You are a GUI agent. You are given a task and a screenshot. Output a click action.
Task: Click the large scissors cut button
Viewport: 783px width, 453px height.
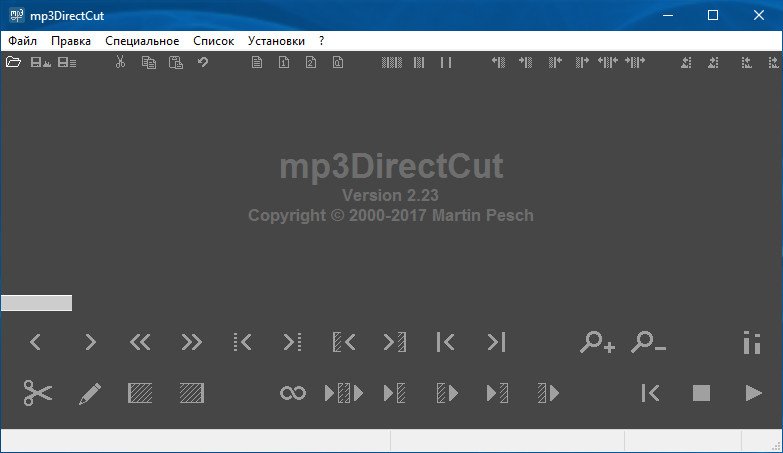[x=38, y=393]
